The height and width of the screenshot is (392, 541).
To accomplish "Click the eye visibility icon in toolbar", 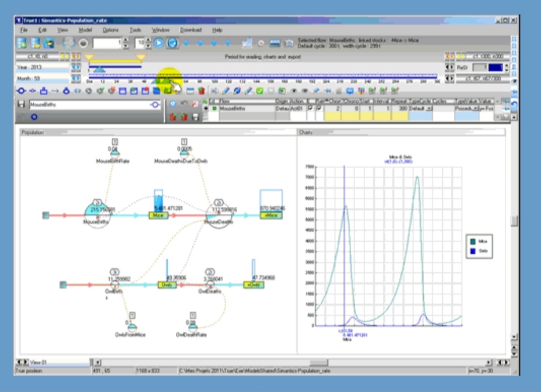I will tap(294, 91).
